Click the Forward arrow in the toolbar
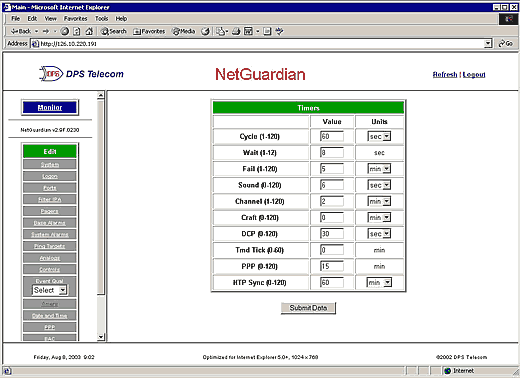The height and width of the screenshot is (378, 520). 46,31
